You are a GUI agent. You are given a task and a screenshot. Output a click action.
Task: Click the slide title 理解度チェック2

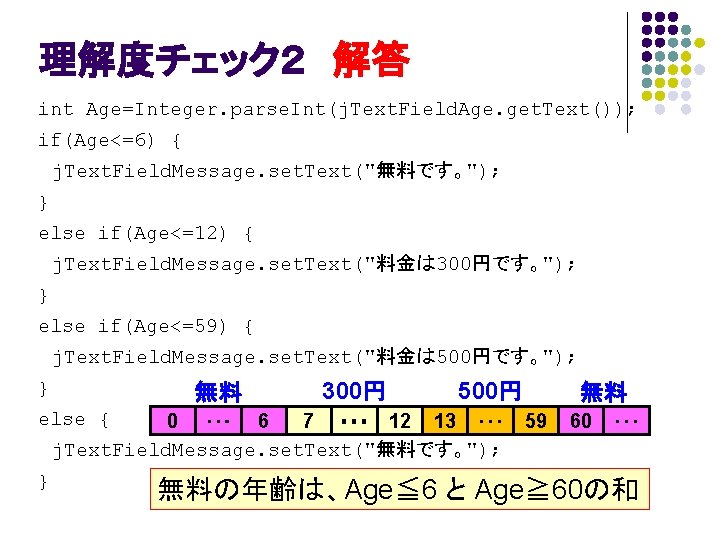point(172,59)
